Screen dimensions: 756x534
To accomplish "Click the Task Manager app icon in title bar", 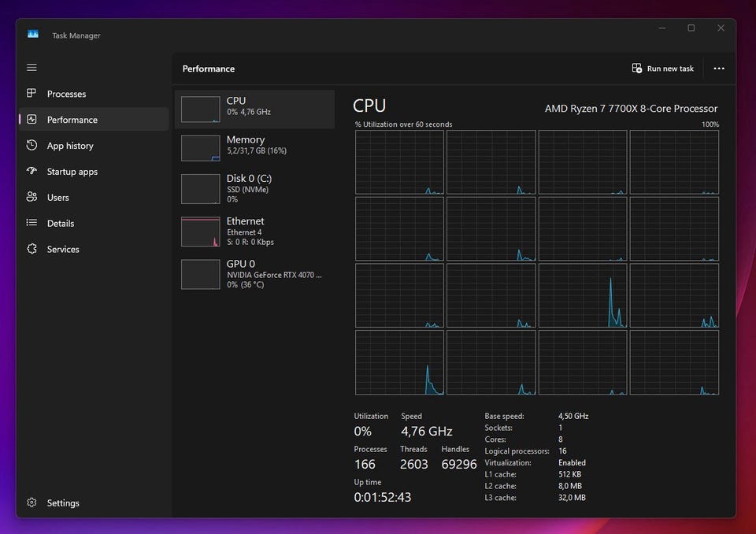I will pos(33,34).
